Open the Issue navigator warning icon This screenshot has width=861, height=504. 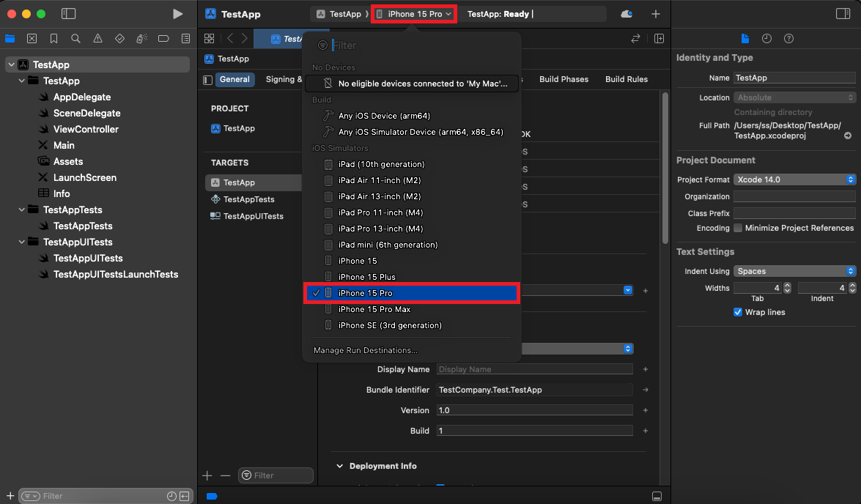click(97, 38)
